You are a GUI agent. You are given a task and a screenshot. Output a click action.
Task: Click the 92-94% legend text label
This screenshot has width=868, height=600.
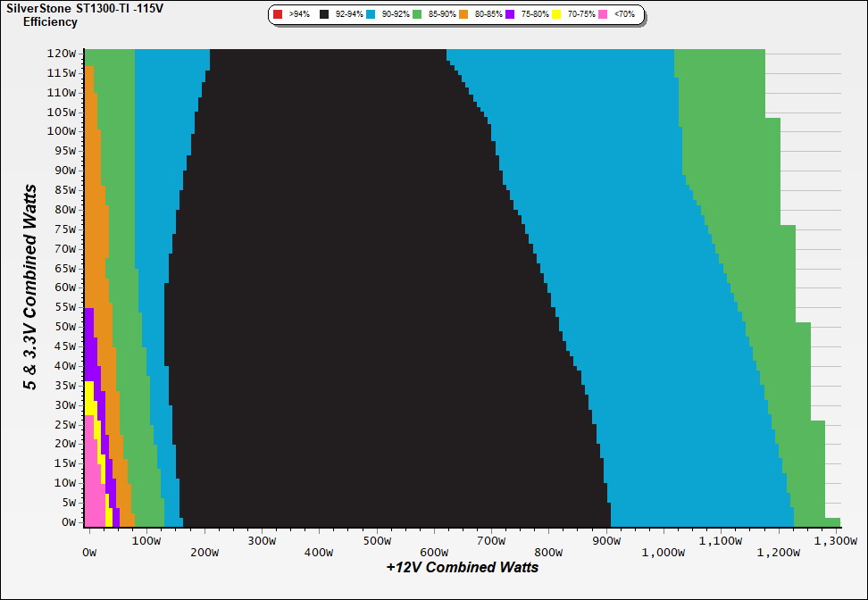pos(349,15)
